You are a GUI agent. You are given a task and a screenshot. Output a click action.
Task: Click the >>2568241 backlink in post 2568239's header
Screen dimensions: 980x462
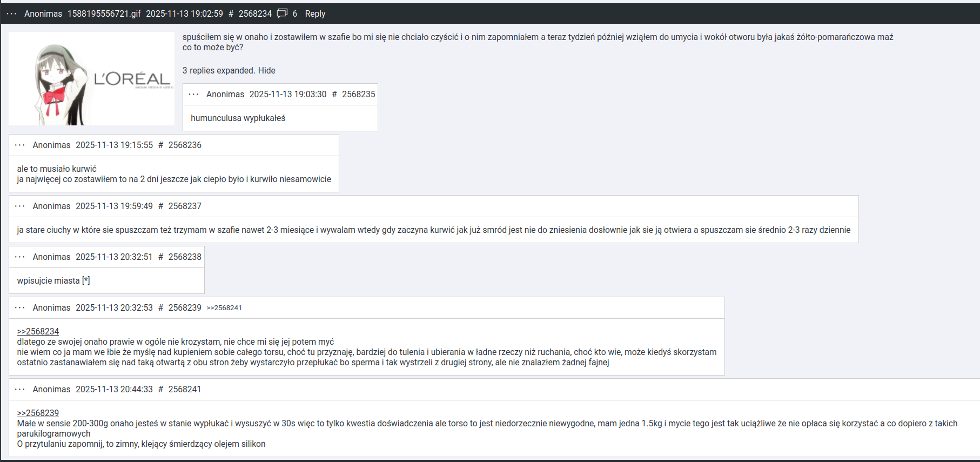tap(224, 308)
